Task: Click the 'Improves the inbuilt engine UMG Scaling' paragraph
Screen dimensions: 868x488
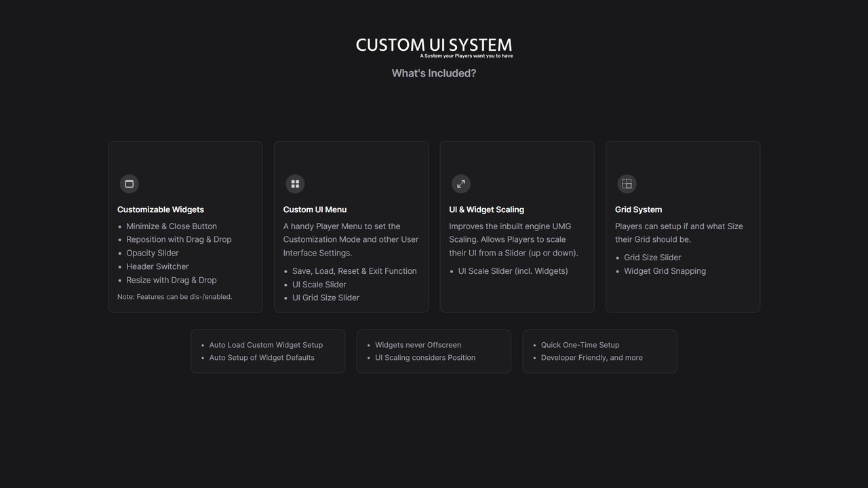Action: [x=514, y=239]
